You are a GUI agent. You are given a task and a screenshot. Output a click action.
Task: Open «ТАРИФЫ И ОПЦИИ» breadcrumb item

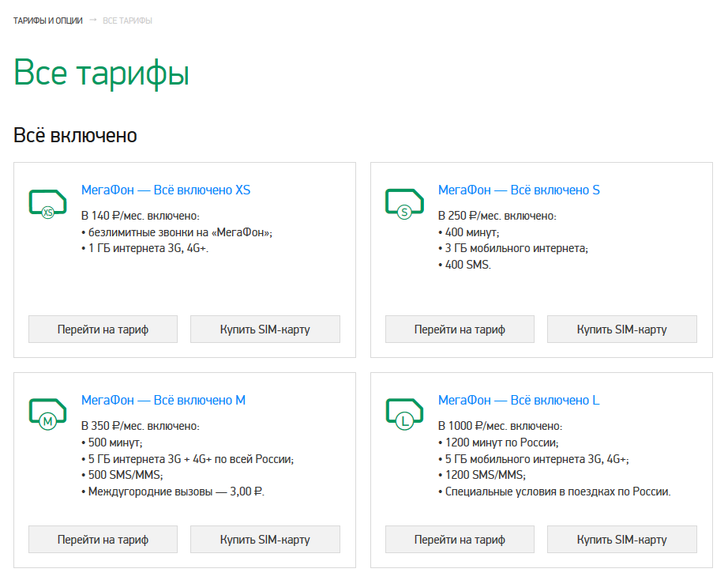pos(47,20)
